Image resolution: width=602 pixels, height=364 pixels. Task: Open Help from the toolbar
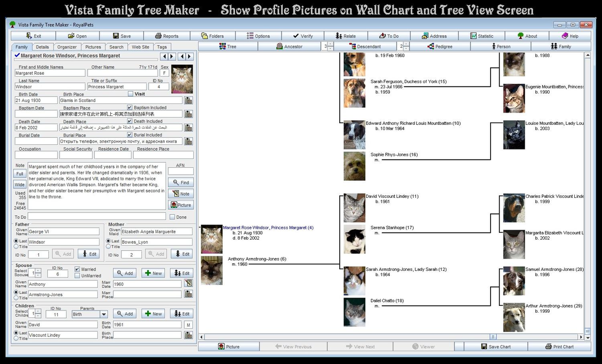click(570, 36)
